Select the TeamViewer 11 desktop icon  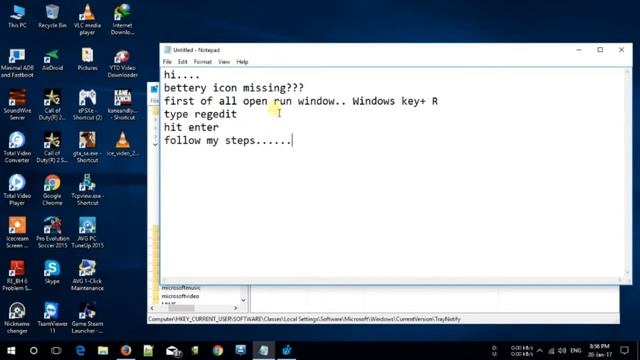52,318
